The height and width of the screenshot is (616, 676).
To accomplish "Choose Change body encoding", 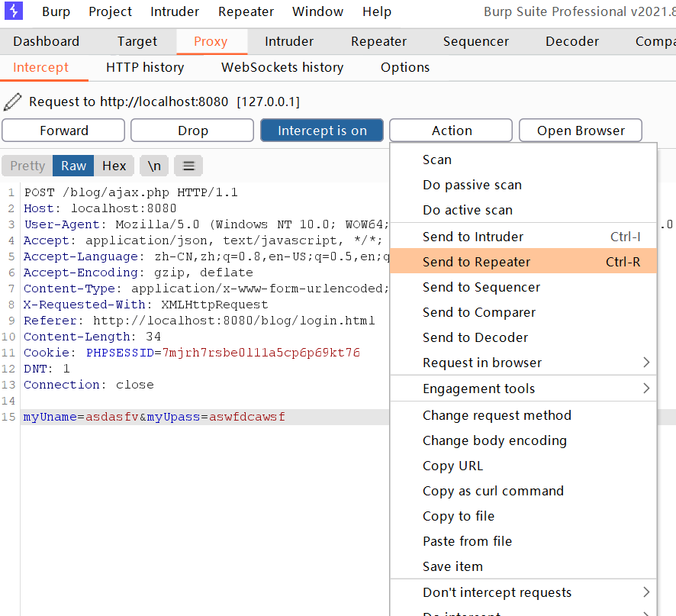I will click(523, 440).
